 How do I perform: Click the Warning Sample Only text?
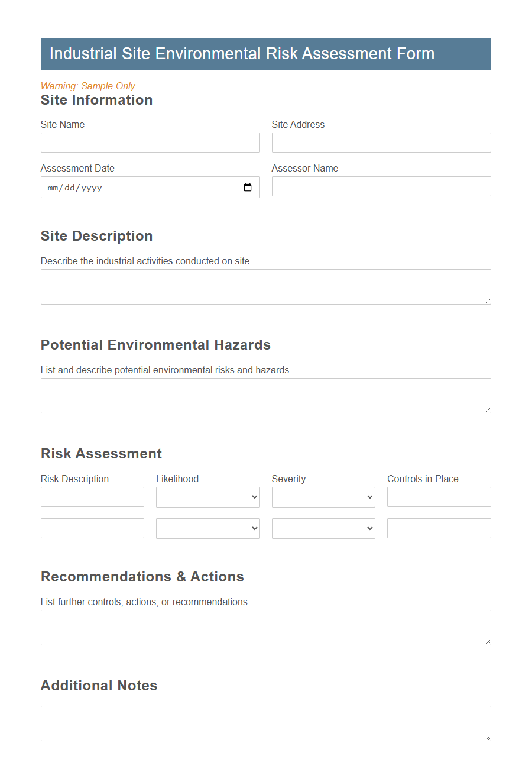pos(87,86)
